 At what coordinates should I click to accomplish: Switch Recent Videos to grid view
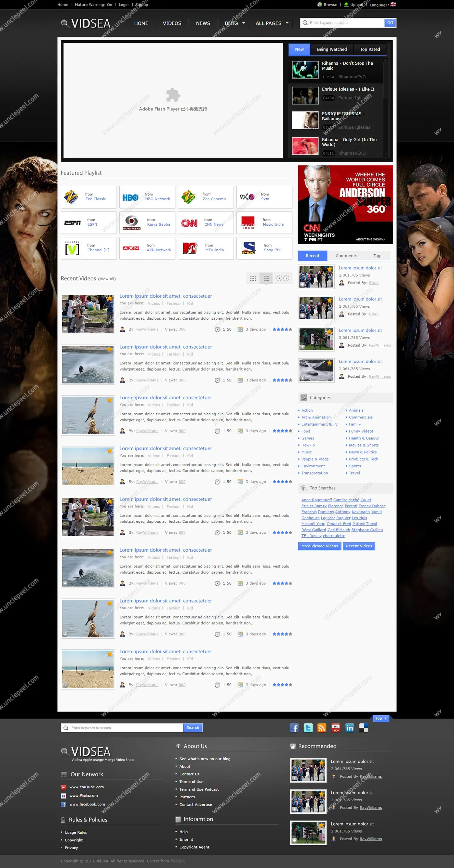click(253, 278)
